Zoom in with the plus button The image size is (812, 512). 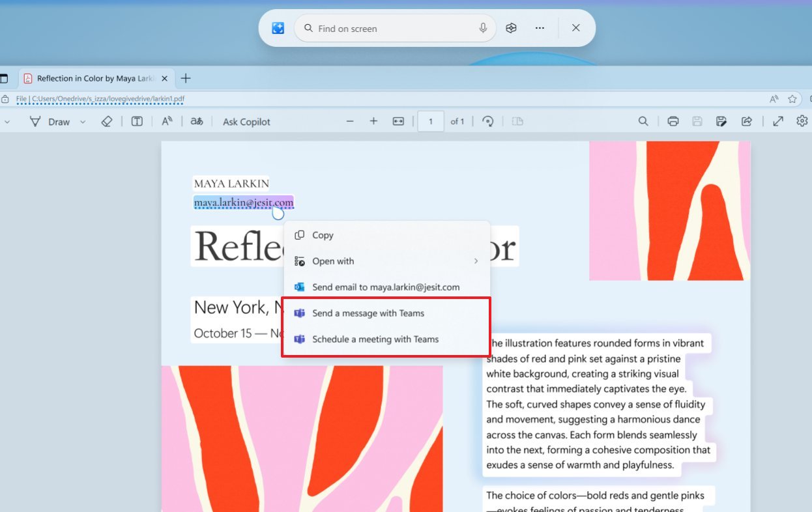[x=373, y=121]
